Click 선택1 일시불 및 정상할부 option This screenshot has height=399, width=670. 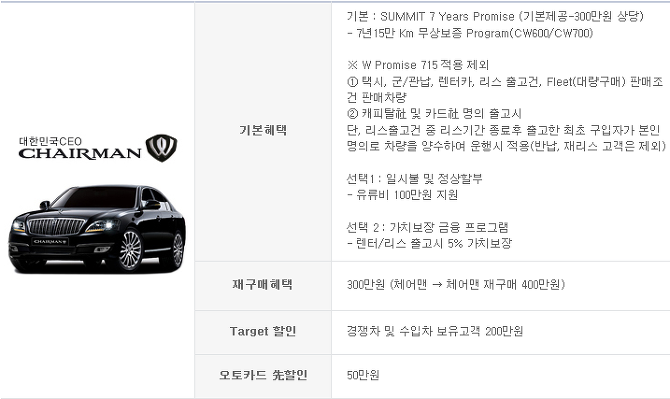coord(414,179)
